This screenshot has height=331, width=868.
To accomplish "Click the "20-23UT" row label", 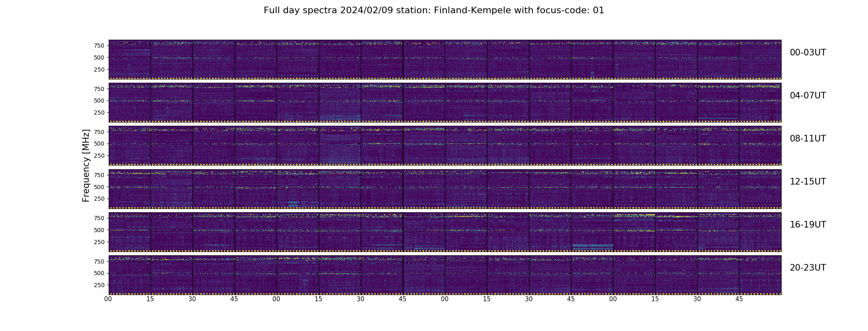I will (808, 268).
